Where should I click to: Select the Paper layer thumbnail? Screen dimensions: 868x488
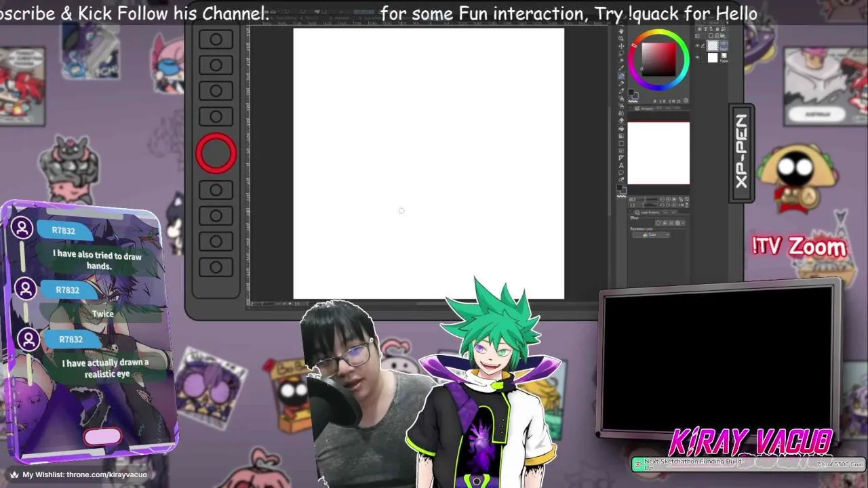[713, 58]
